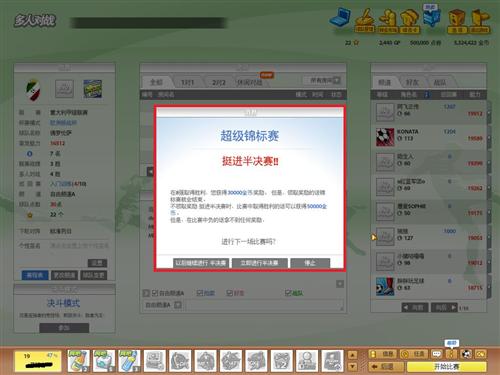This screenshot has width=500, height=375.
Task: Click the 停止 button in dialog
Action: click(x=310, y=263)
